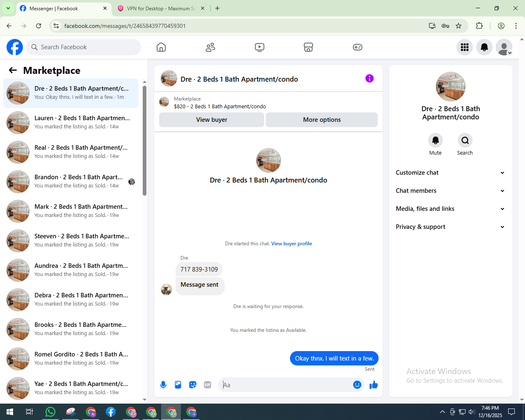Mute this conversation with the bell icon
This screenshot has height=420, width=525.
tap(436, 140)
